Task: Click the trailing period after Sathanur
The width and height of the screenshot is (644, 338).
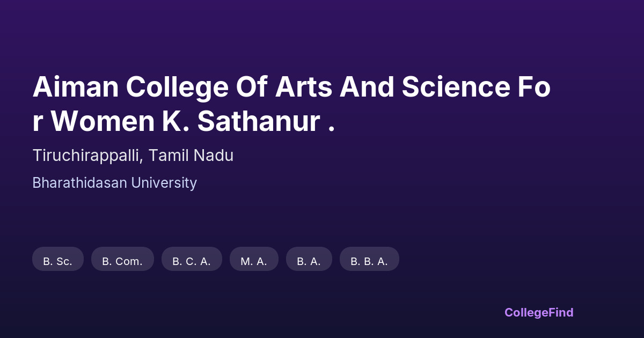Action: click(x=331, y=129)
